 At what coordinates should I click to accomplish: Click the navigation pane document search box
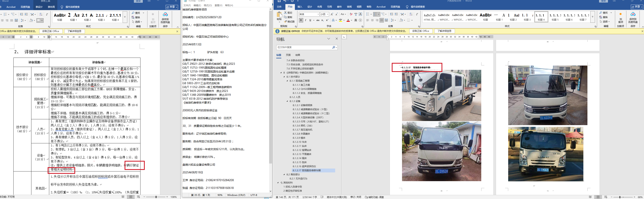coord(304,47)
